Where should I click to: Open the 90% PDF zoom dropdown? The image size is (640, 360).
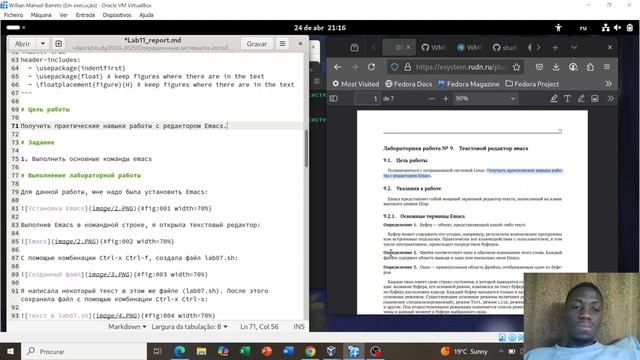pyautogui.click(x=486, y=99)
